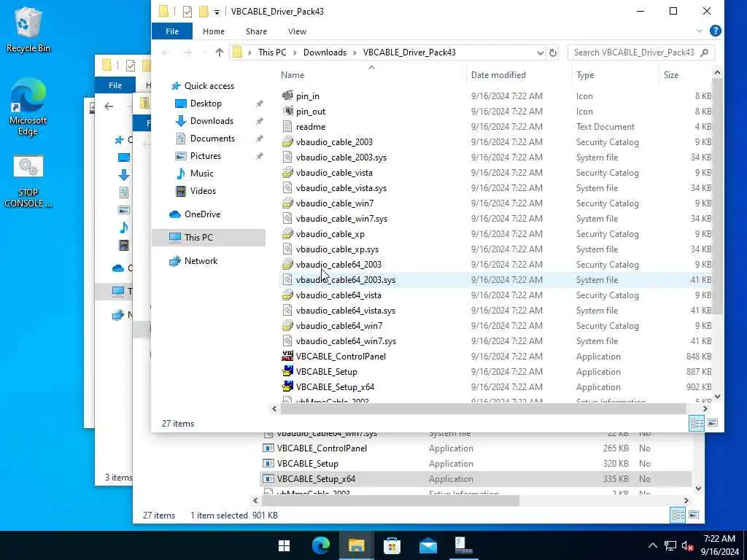Select vbaudio_cable_2003 security catalog icon

[287, 142]
